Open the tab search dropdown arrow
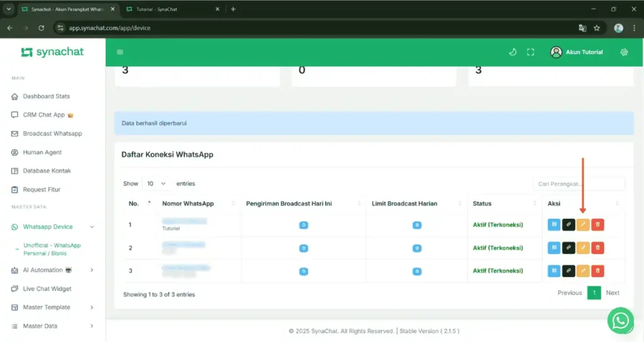Viewport: 644px width, 342px height. tap(9, 9)
